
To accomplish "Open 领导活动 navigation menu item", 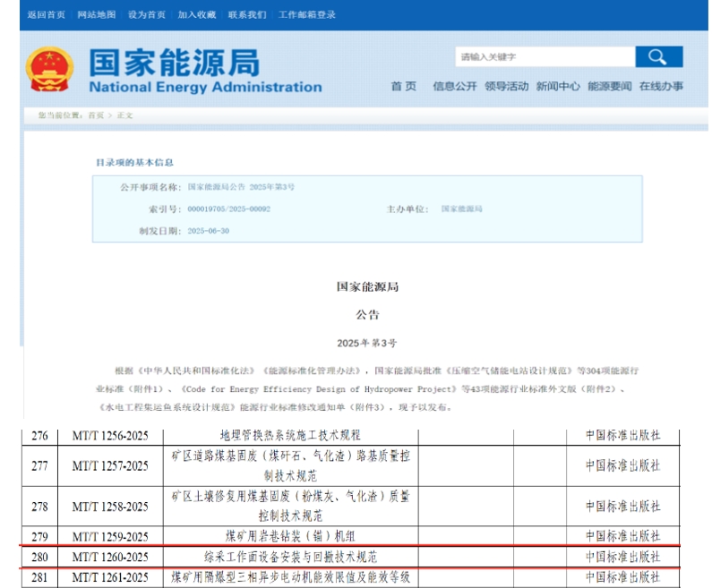I will point(506,86).
